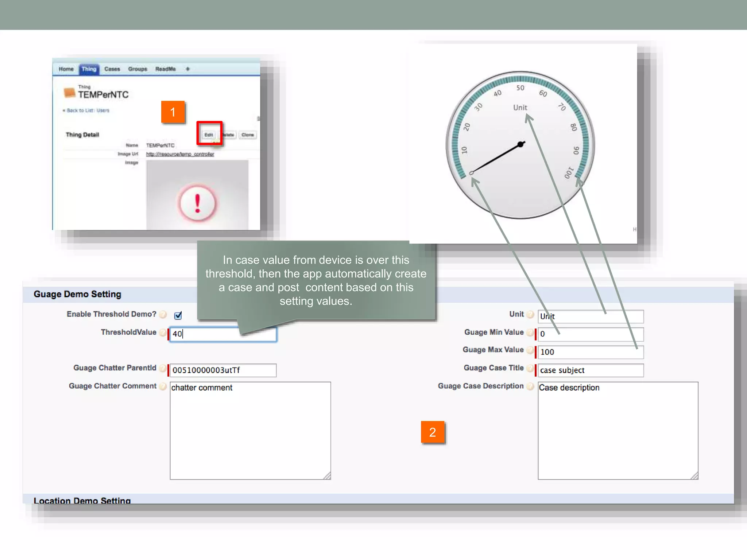
Task: Click help icon beside Guage Chatter ParentId
Action: coord(163,368)
